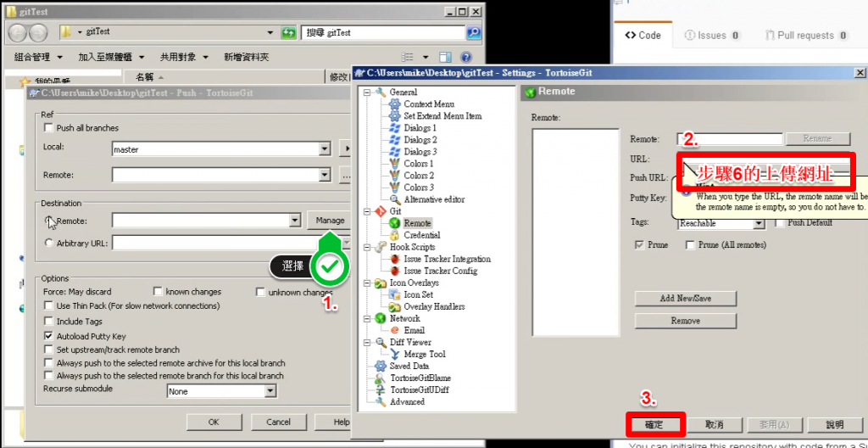Enable Set upstream/track remote branch
The width and height of the screenshot is (868, 448).
(48, 350)
